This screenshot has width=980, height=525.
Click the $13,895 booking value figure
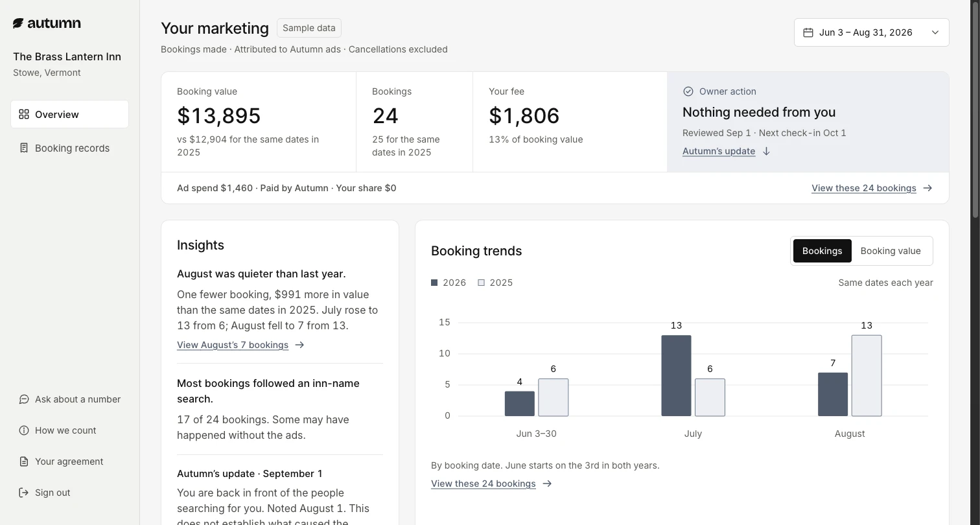click(x=219, y=115)
